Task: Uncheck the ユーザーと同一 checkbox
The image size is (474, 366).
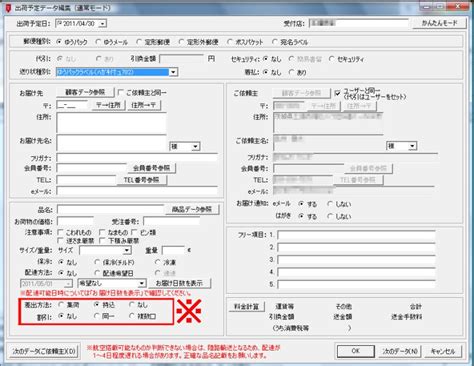Action: click(x=338, y=93)
